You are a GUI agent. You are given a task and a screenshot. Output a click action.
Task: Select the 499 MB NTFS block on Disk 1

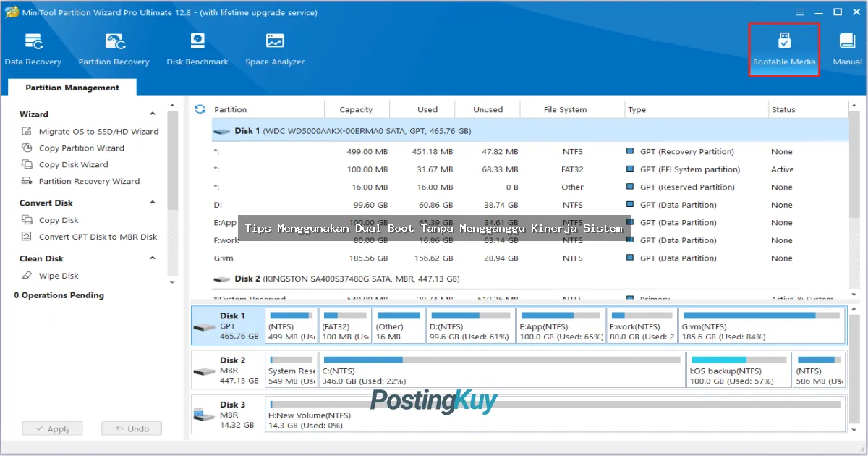[292, 326]
